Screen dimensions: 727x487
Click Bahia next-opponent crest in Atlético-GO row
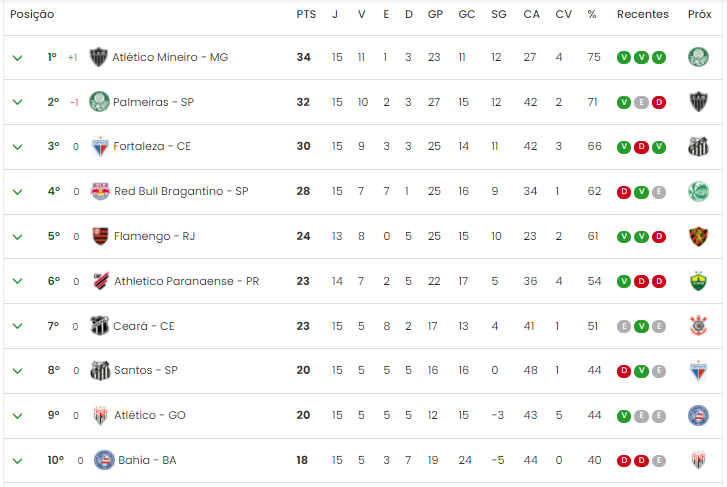point(698,415)
